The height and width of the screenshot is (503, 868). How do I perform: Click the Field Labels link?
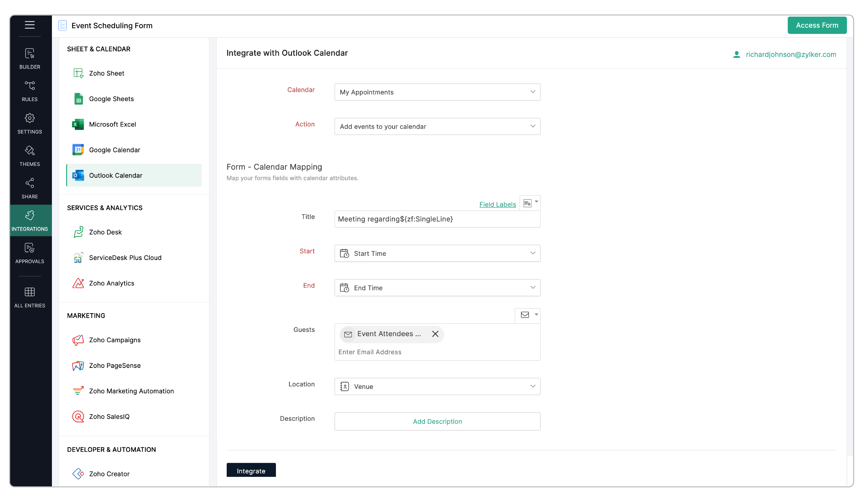point(497,204)
